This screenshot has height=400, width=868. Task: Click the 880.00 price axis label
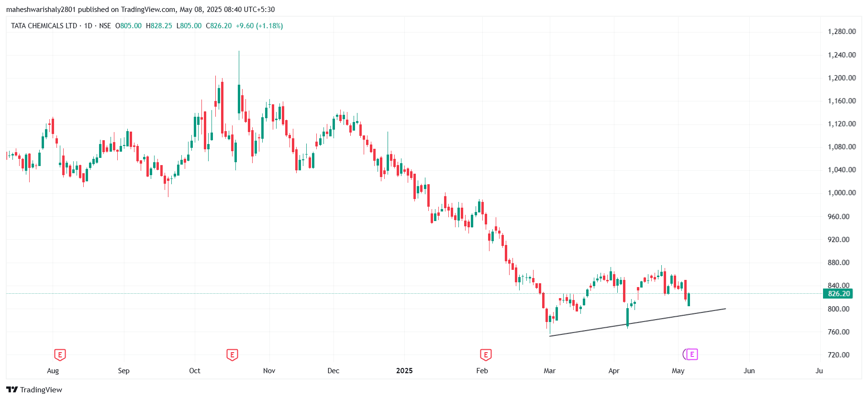point(839,263)
